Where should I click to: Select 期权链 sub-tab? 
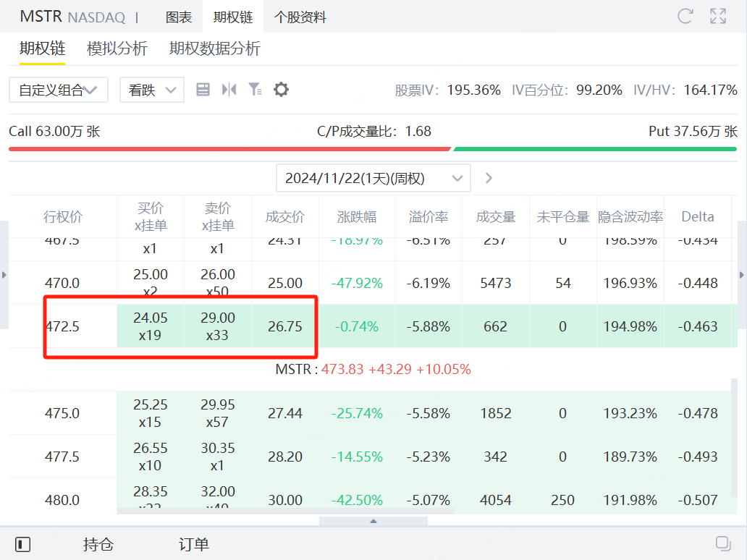pos(43,48)
